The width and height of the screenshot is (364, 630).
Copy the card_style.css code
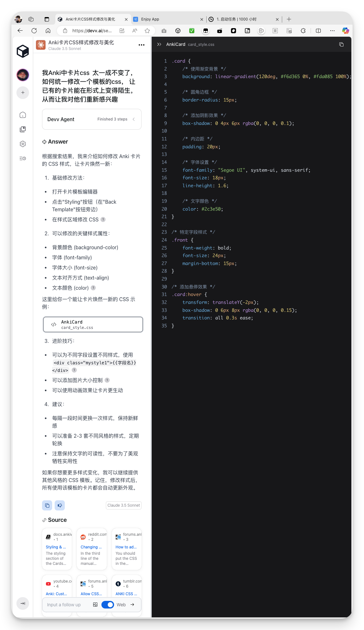click(x=341, y=44)
